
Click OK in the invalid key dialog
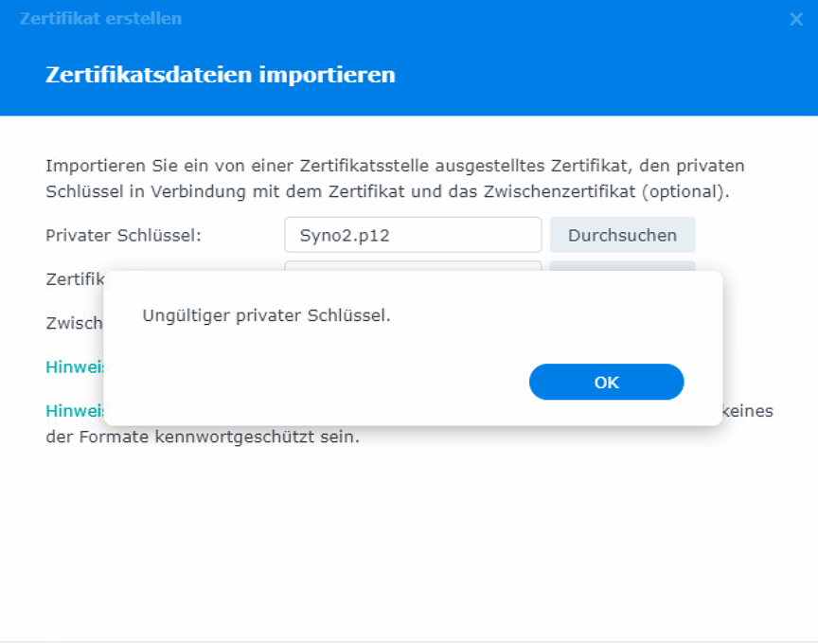(606, 382)
